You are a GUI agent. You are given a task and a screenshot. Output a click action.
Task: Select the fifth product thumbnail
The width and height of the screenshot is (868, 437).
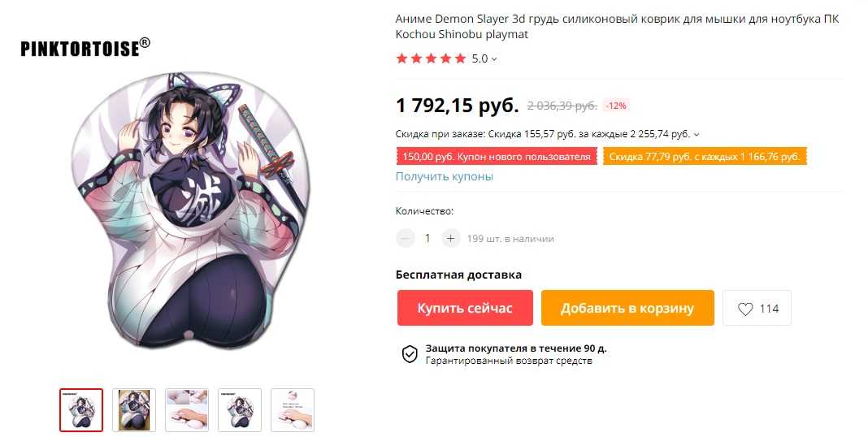[293, 410]
